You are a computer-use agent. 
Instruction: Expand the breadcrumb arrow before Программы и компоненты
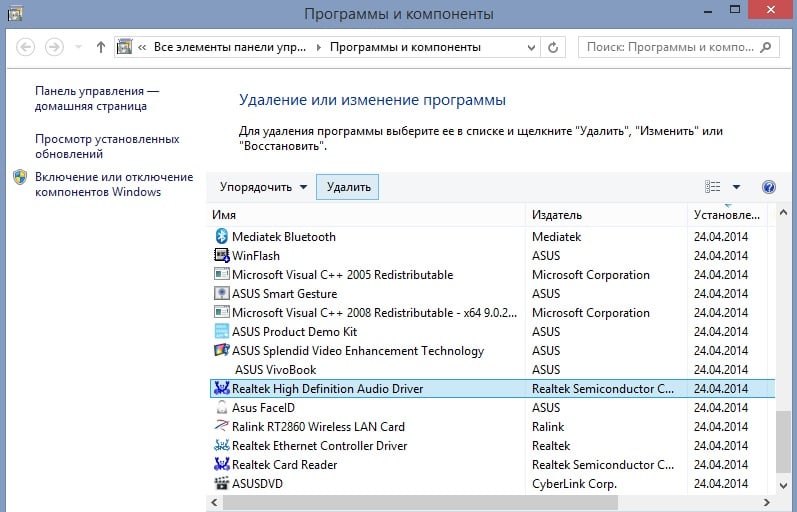pyautogui.click(x=318, y=47)
